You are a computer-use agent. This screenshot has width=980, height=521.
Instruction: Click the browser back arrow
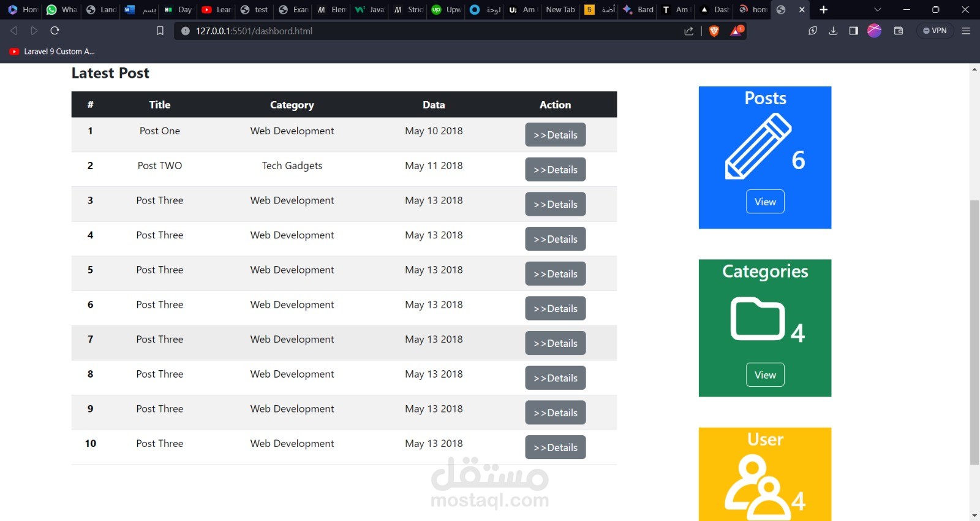click(x=13, y=31)
